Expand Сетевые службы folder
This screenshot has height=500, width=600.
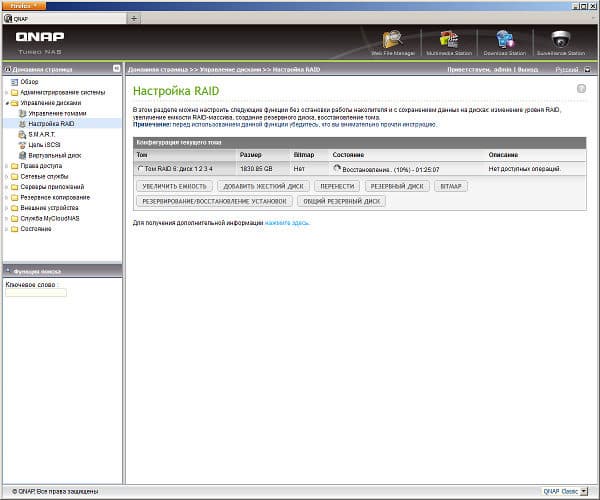pyautogui.click(x=7, y=176)
